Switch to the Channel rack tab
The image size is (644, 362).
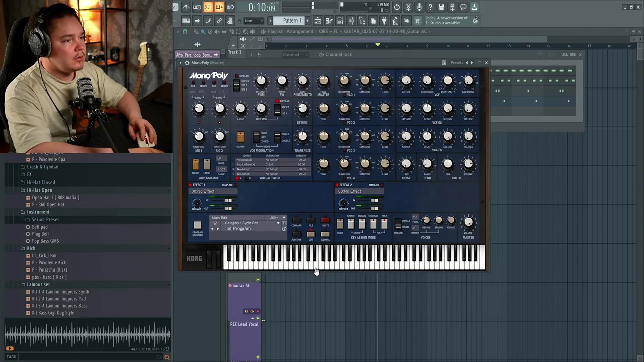338,54
